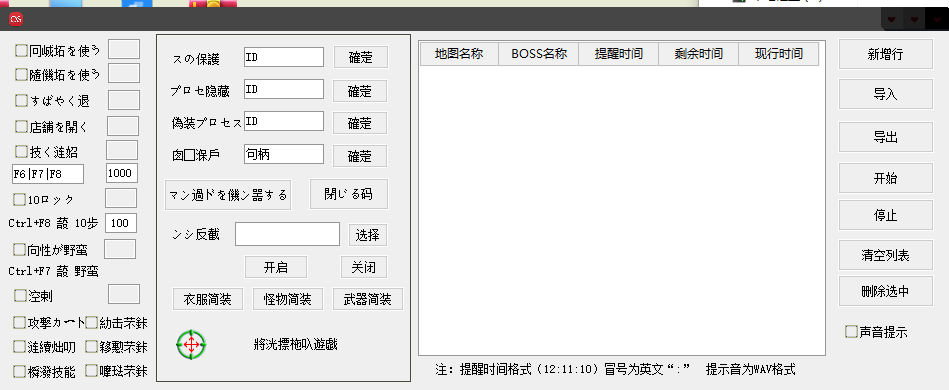Click the hotkey box beside 空刺
Image resolution: width=949 pixels, height=390 pixels.
click(x=123, y=294)
